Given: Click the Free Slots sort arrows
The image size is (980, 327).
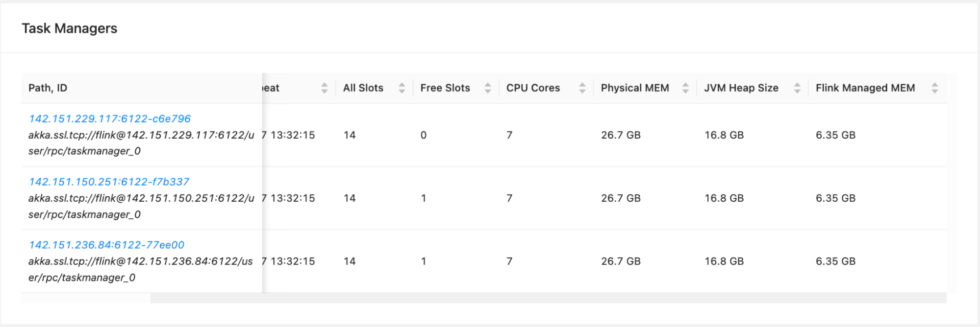Looking at the screenshot, I should click(488, 88).
